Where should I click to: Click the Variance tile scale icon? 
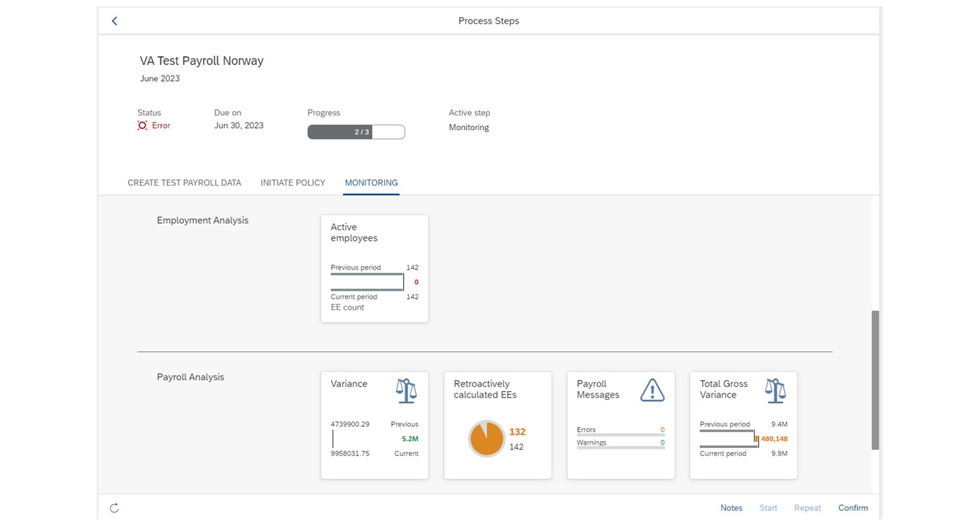click(406, 391)
